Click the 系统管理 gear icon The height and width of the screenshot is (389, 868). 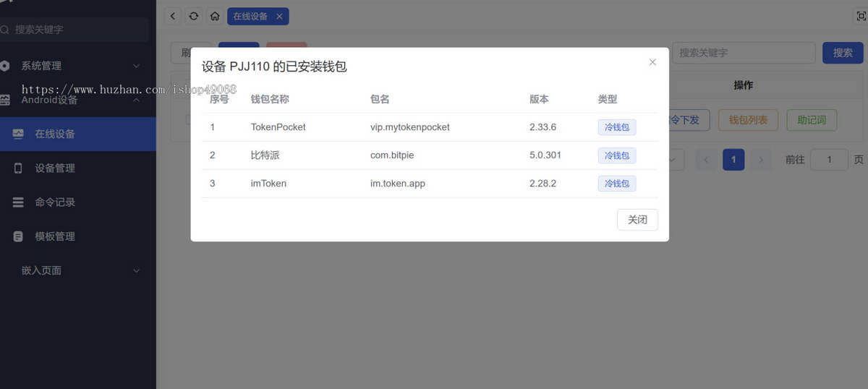pos(5,66)
